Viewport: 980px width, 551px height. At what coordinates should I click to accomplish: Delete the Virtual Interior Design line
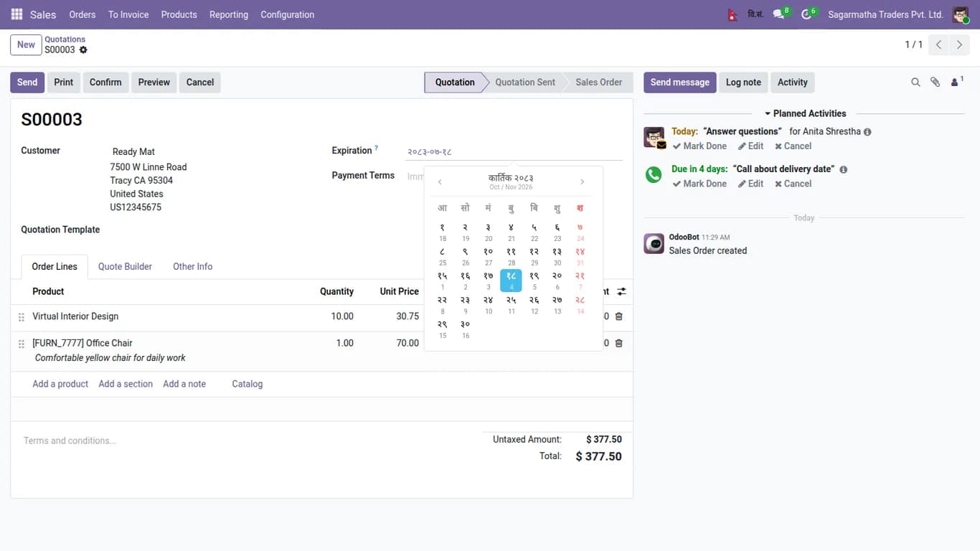(x=619, y=316)
